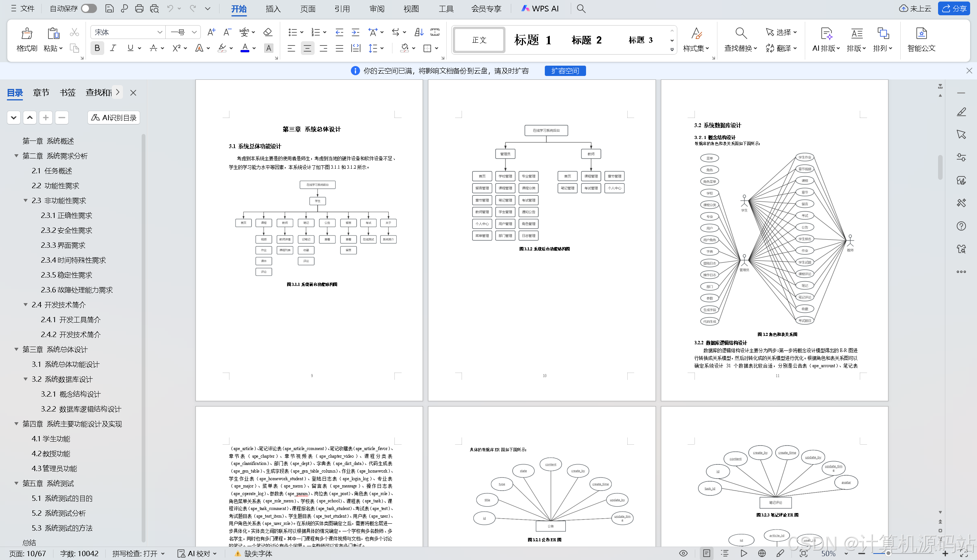Click the help question mark sidebar icon
977x560 pixels.
coord(961,226)
